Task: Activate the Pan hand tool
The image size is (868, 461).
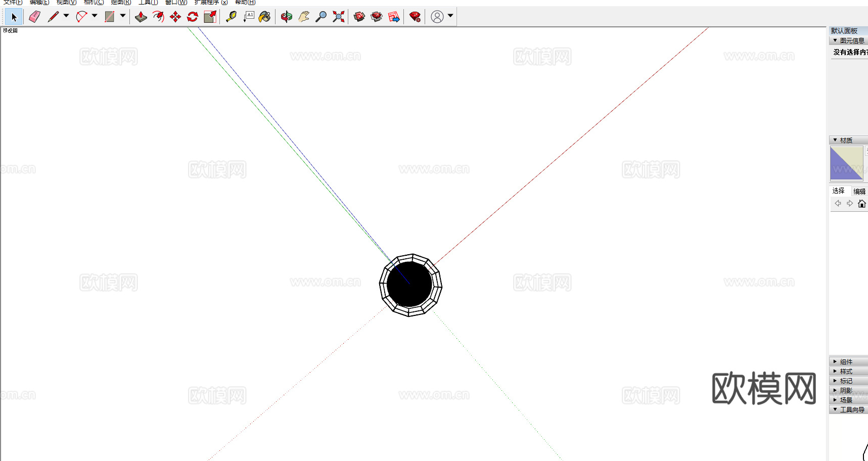Action: [304, 17]
